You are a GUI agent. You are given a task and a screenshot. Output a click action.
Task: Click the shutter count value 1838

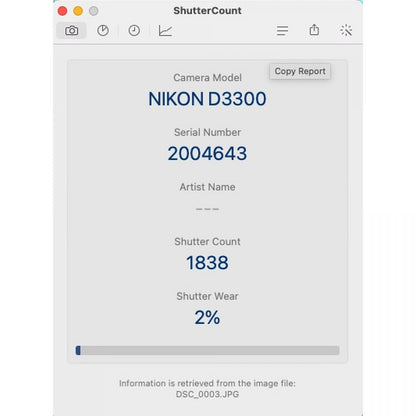coord(207,263)
